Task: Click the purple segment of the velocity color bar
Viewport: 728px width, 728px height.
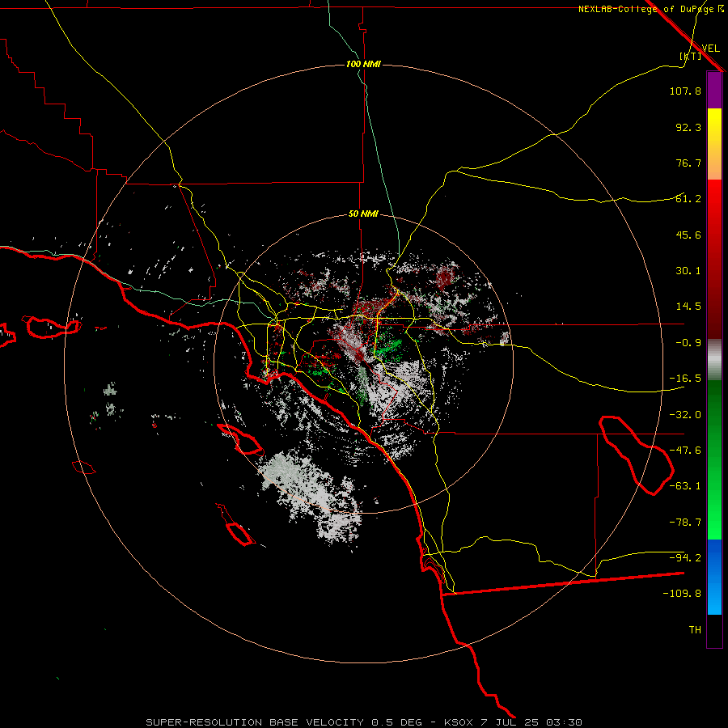Action: point(714,91)
